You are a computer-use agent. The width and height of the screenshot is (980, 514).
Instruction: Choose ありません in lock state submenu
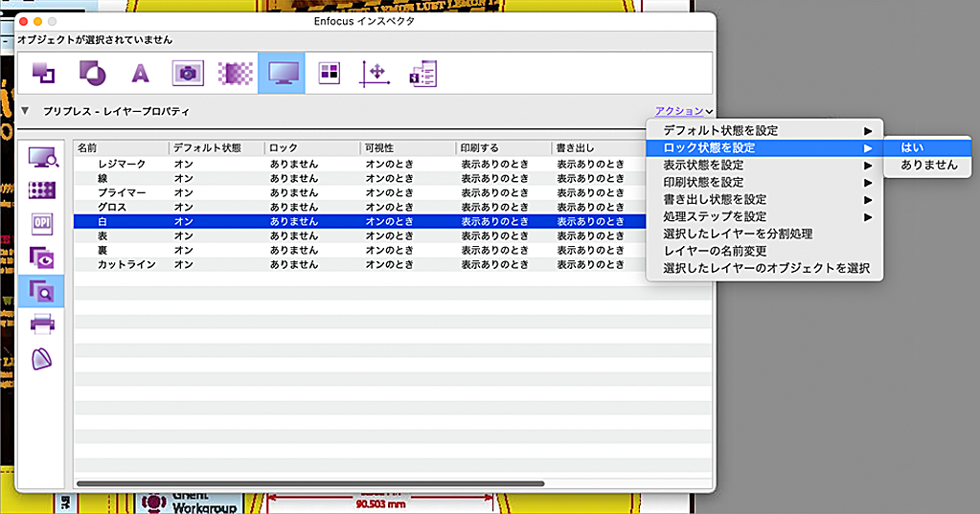pyautogui.click(x=928, y=165)
